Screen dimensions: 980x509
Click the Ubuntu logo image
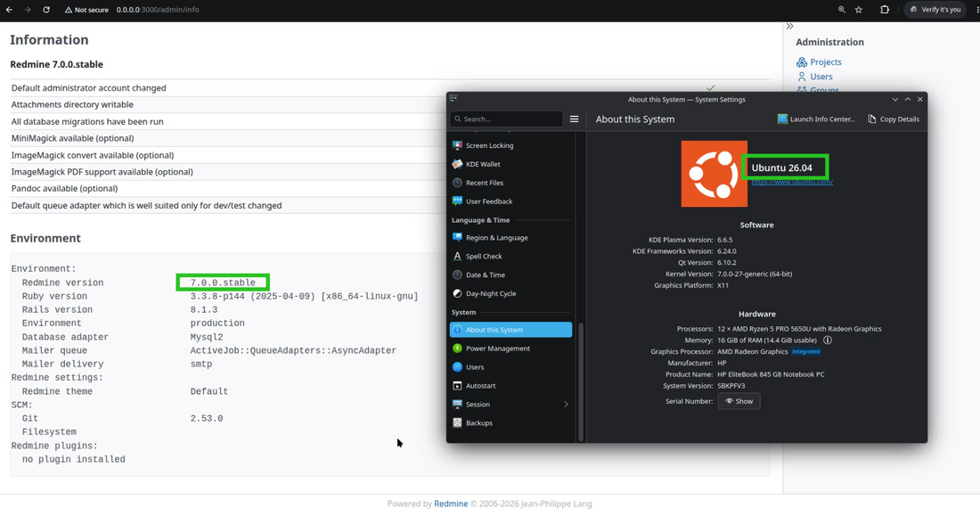715,174
